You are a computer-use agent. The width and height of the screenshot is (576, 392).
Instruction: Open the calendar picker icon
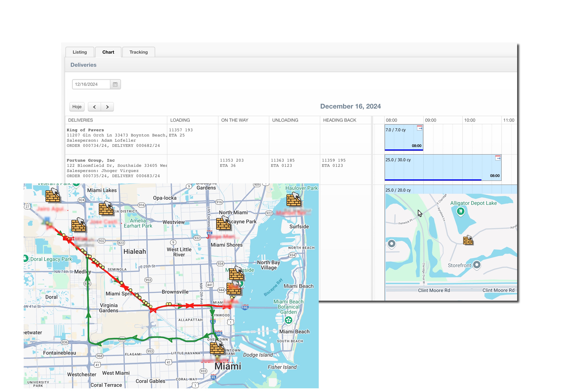tap(115, 85)
